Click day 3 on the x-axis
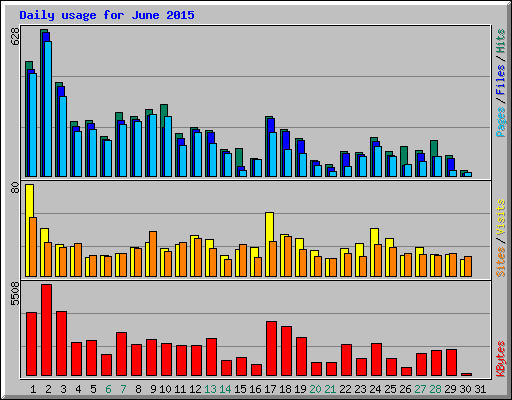Viewport: 512px width, 400px height. pyautogui.click(x=63, y=389)
